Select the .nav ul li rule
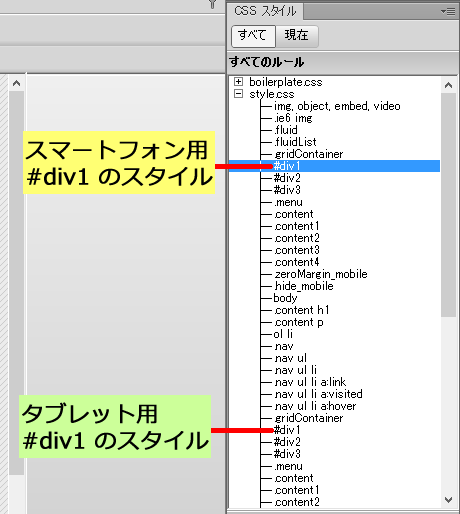 [295, 370]
